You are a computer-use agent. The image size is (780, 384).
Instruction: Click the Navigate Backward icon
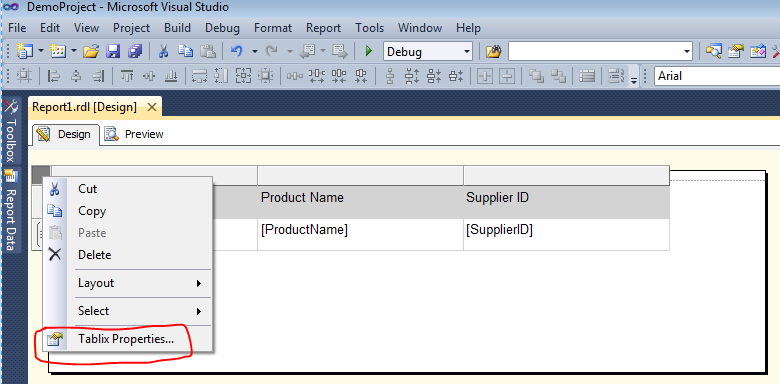pos(308,51)
